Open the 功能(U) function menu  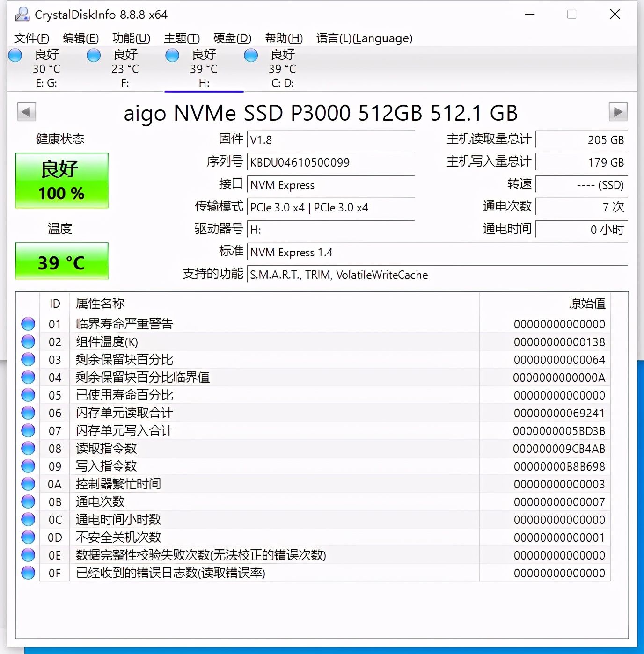click(x=131, y=38)
